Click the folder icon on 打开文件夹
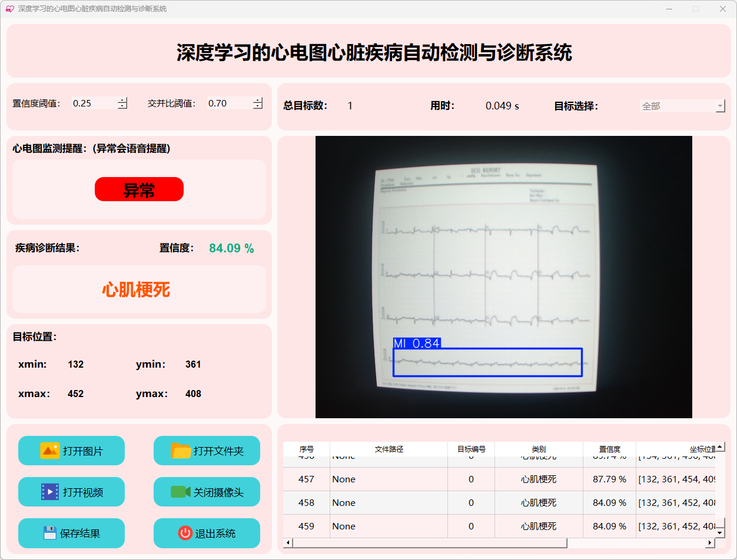The image size is (737, 560). coord(181,451)
